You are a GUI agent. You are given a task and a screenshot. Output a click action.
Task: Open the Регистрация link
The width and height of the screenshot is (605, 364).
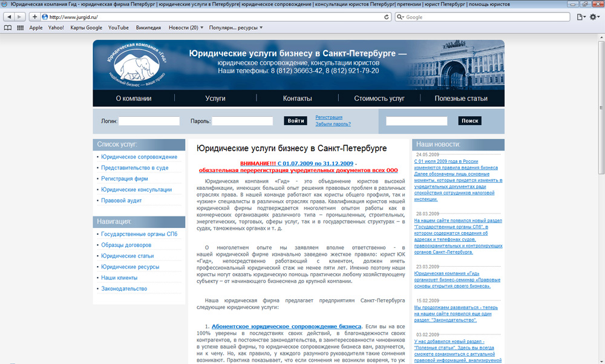329,117
